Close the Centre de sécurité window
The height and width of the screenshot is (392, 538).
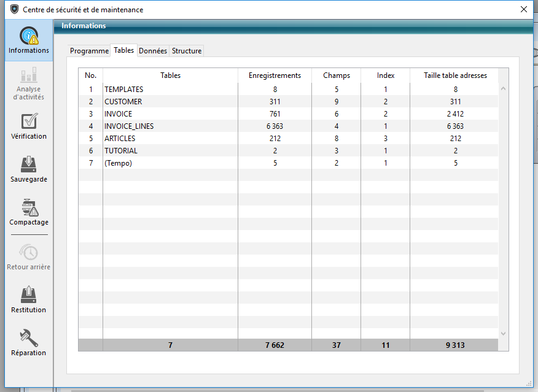523,9
